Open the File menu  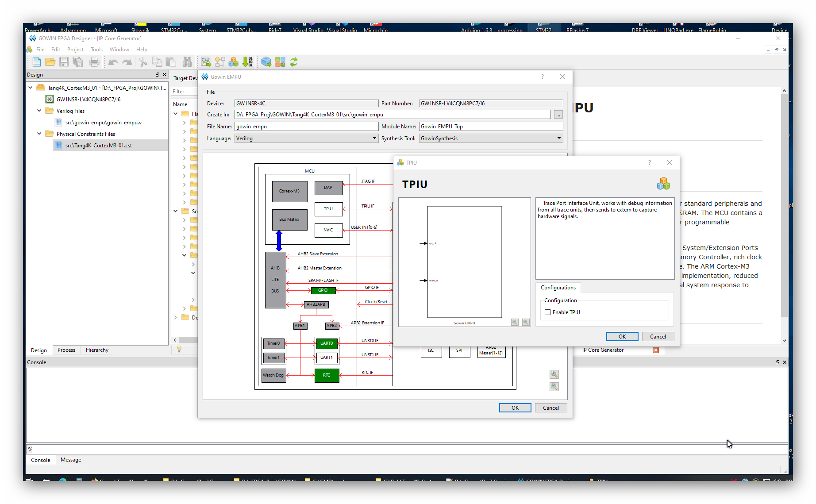(x=40, y=50)
